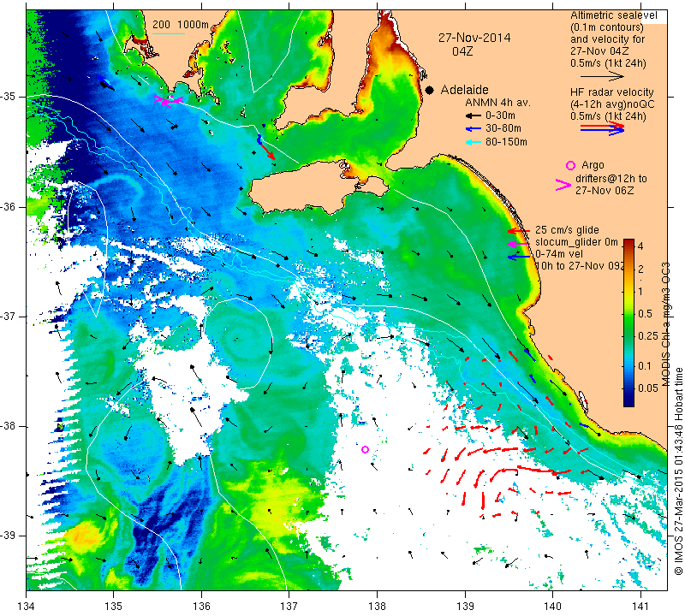Click the magenta drifter chevron in the legend
685x616 pixels.
click(x=563, y=185)
